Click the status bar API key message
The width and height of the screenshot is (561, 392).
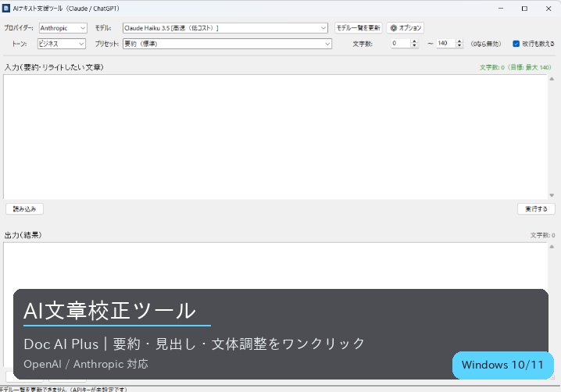pos(63,389)
